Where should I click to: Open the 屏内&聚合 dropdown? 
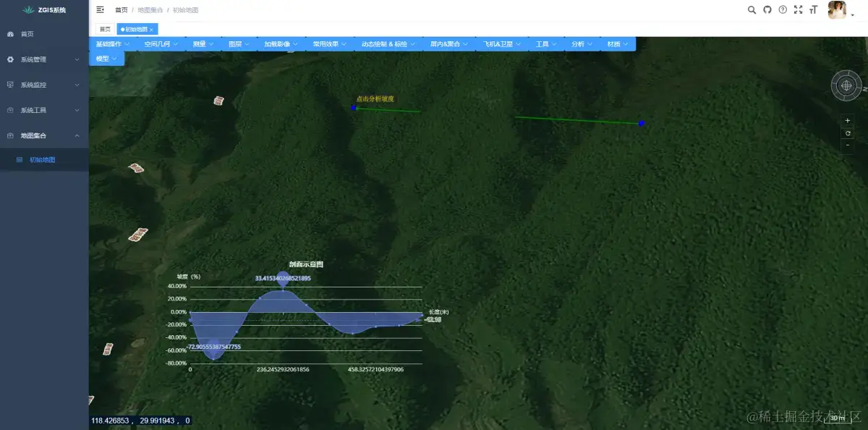(x=449, y=44)
